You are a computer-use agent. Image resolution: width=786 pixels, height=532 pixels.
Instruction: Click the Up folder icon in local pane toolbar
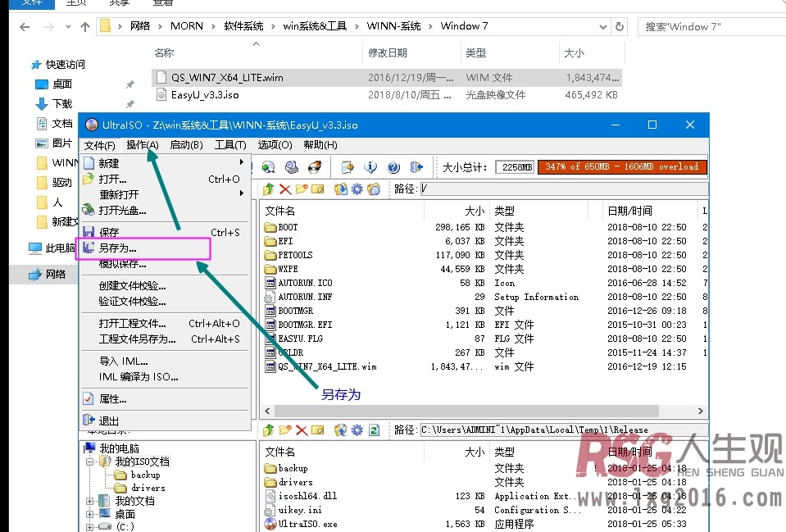coord(269,430)
